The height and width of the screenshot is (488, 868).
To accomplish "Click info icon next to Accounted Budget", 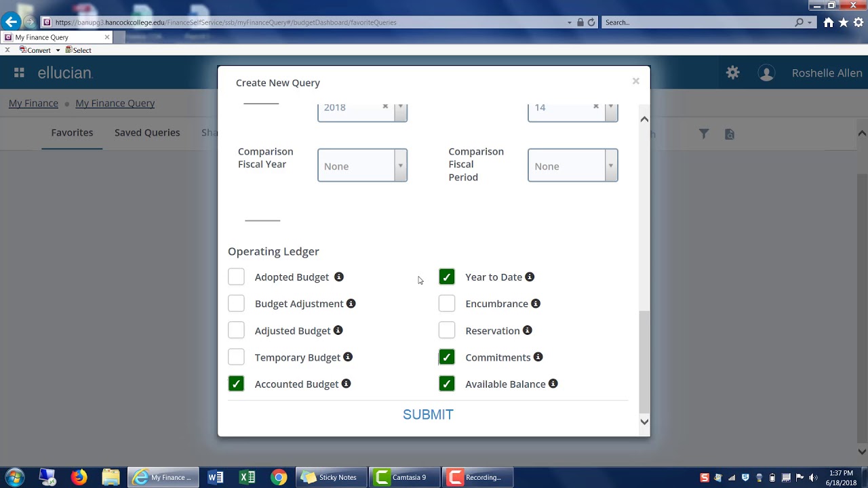I will tap(346, 384).
